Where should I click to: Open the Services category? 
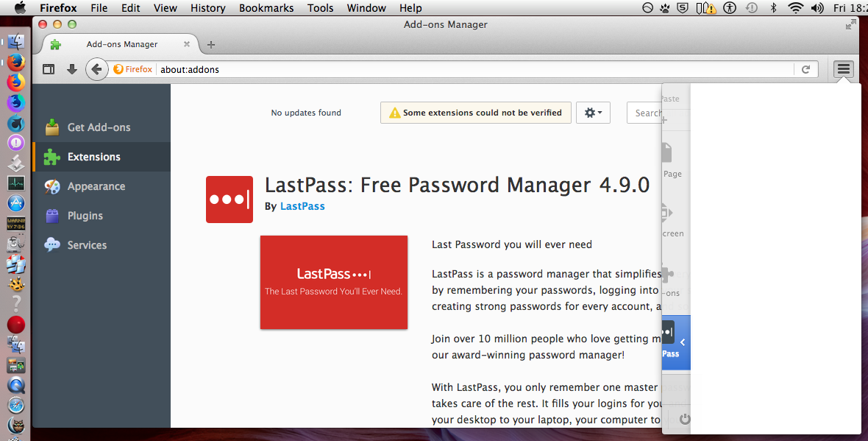[x=102, y=245]
